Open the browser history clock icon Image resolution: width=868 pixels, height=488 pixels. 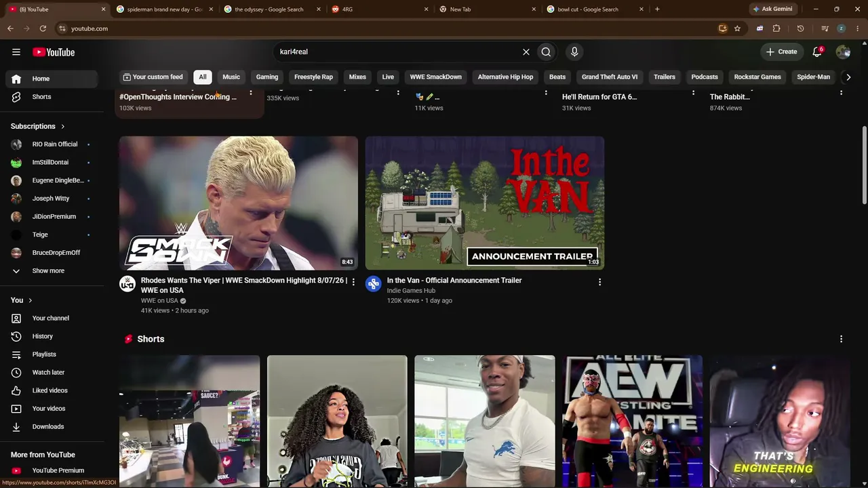800,28
